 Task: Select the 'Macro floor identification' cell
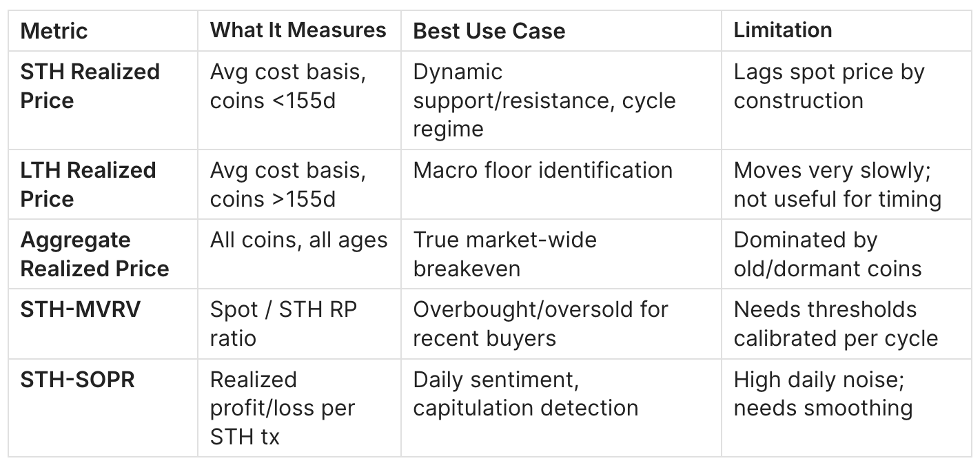click(542, 170)
